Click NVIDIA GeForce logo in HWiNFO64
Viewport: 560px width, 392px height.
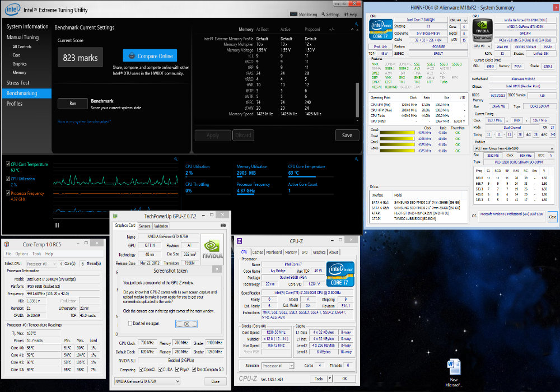483,30
